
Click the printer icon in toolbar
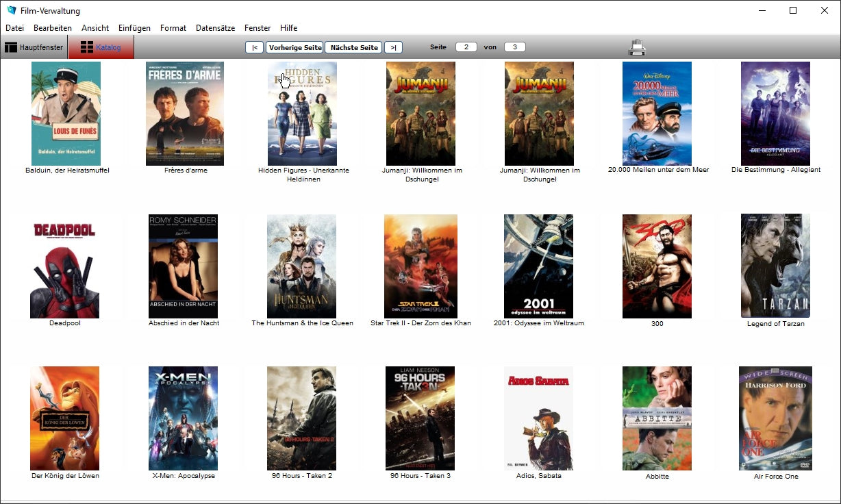pyautogui.click(x=637, y=47)
